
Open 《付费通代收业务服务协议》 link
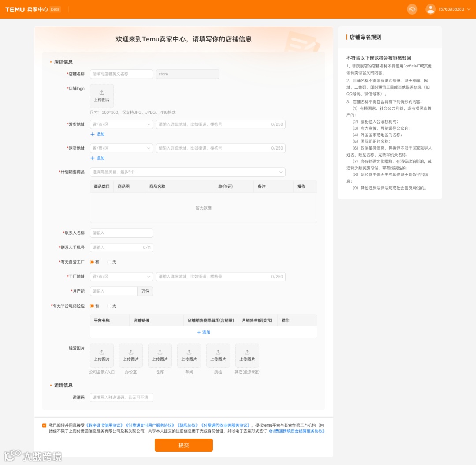pos(226,425)
